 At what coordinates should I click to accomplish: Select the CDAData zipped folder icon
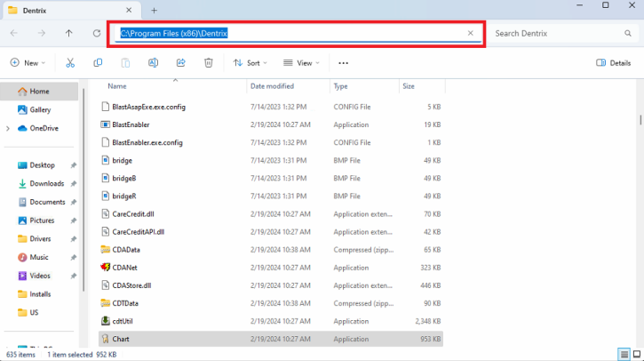[105, 250]
